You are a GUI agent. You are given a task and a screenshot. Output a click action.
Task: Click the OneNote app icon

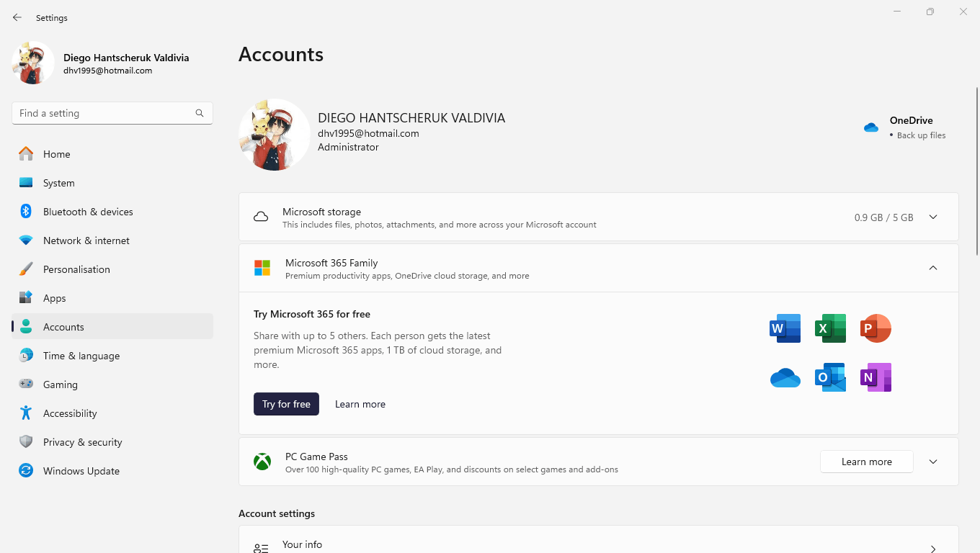click(876, 377)
